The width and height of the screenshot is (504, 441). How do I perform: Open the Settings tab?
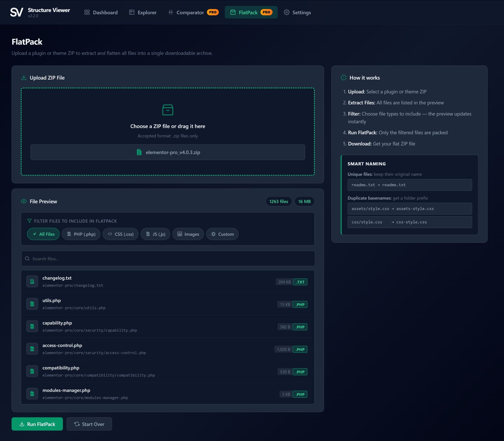pos(297,12)
